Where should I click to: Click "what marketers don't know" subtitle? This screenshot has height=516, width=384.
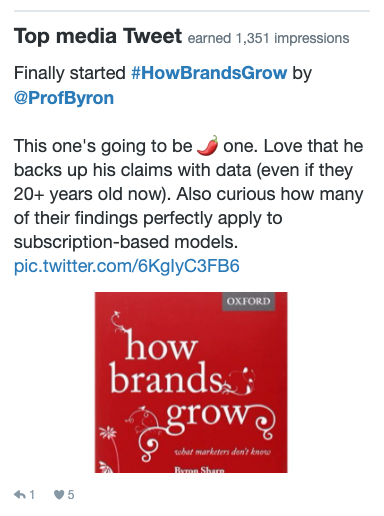(x=223, y=452)
